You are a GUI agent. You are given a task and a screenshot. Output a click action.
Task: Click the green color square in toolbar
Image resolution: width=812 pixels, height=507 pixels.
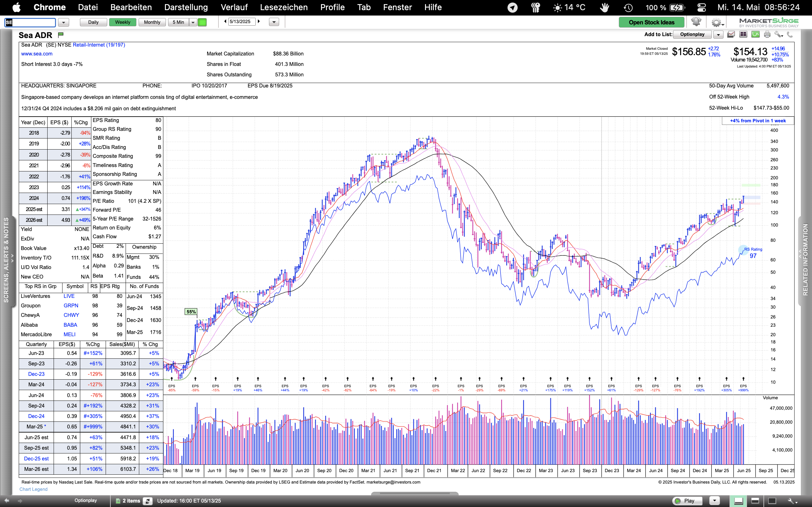(x=202, y=22)
